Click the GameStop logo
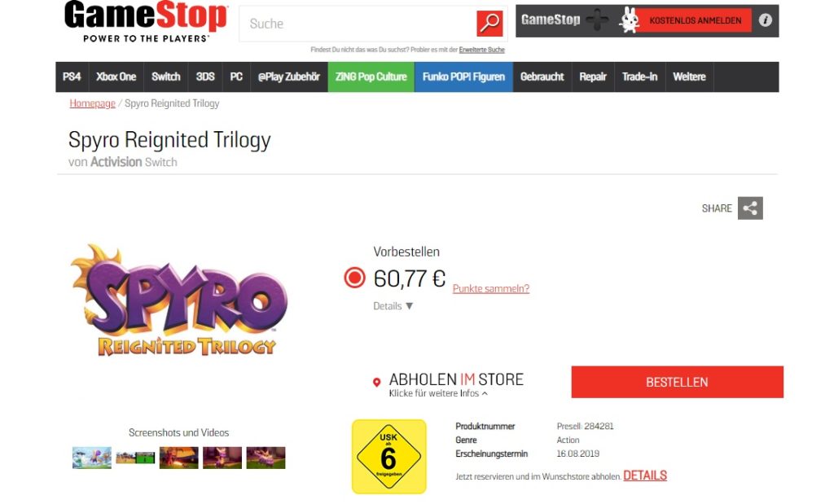The image size is (834, 504). (147, 22)
